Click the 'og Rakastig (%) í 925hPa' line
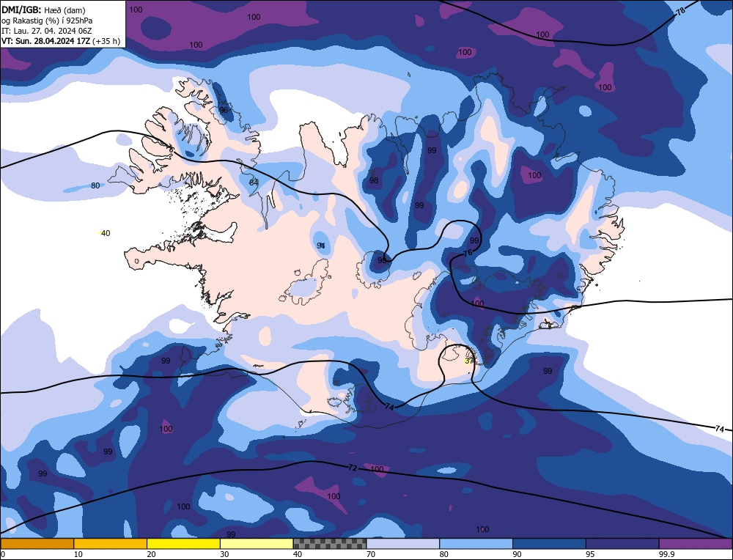Viewport: 733px width, 560px height. [x=47, y=21]
